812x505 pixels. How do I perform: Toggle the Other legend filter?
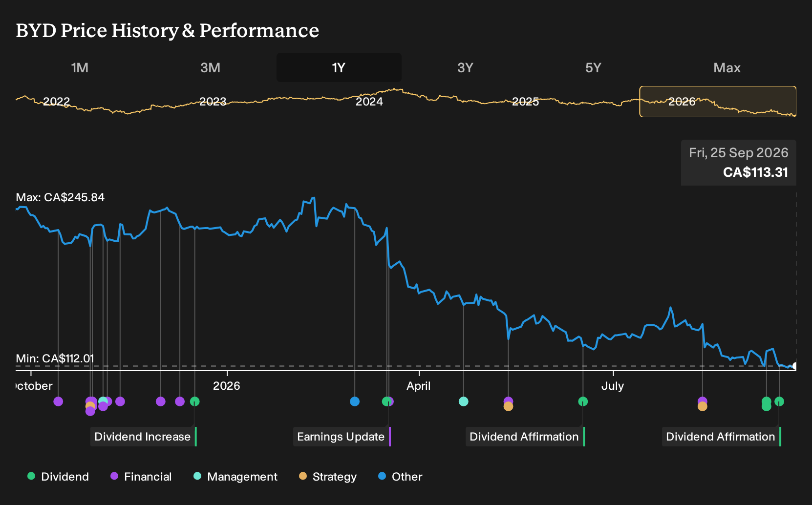click(x=400, y=477)
